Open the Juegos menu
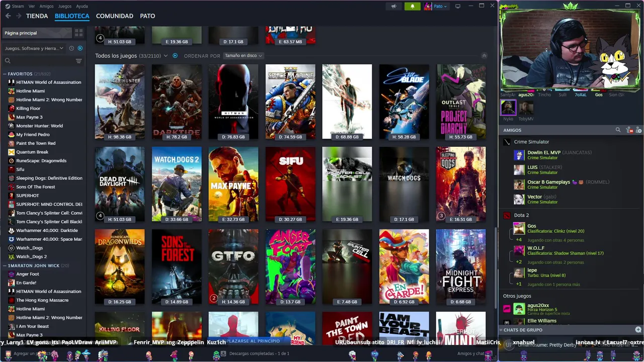The height and width of the screenshot is (362, 644). [x=65, y=6]
